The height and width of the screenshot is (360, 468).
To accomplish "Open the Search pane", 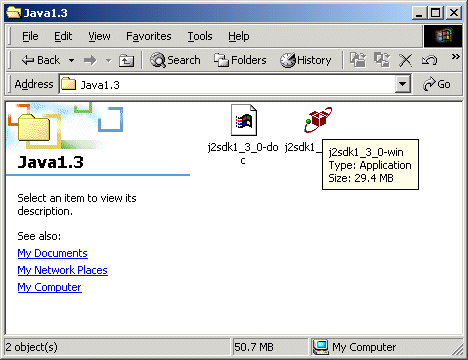I will click(x=175, y=60).
